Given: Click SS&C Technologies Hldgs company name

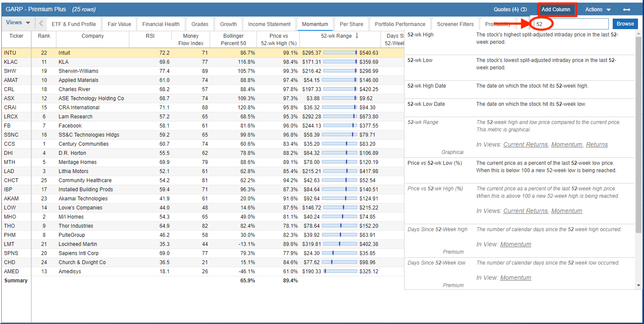Looking at the screenshot, I should click(x=89, y=135).
